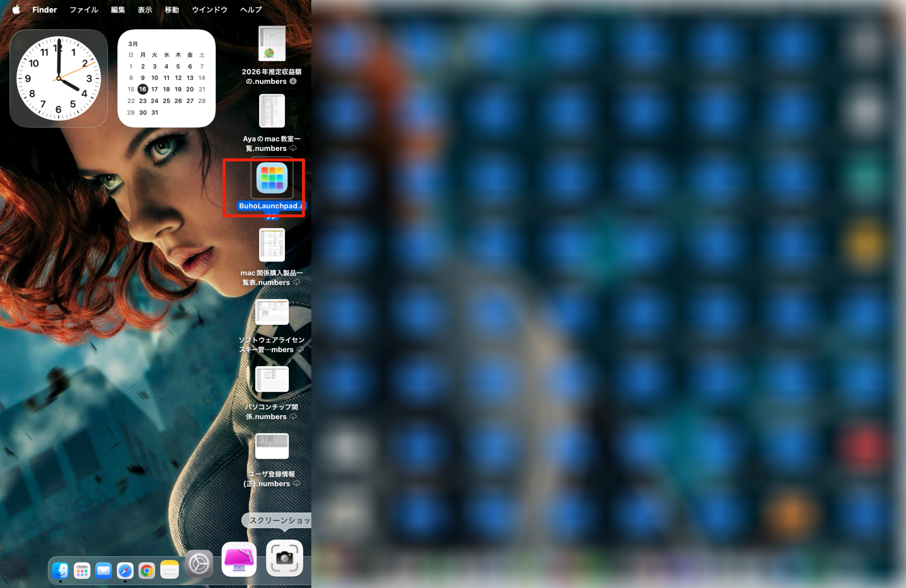Image resolution: width=906 pixels, height=588 pixels.
Task: Open the 表示 menu
Action: pos(145,9)
